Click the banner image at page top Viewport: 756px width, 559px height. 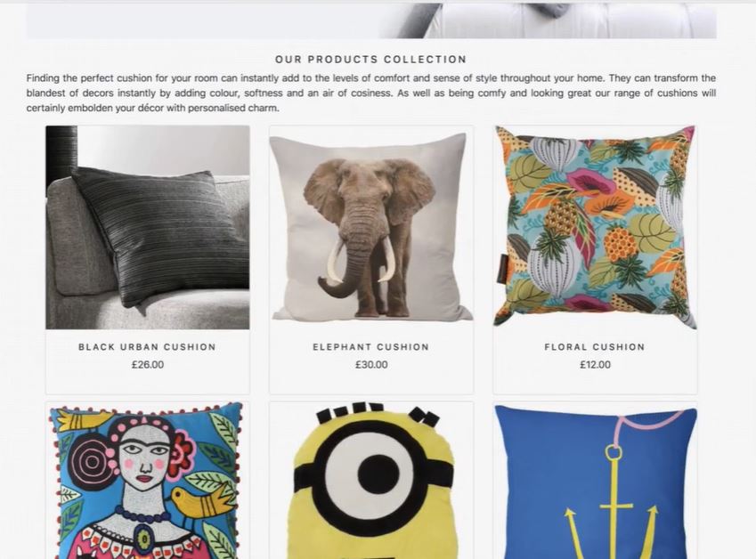tap(371, 20)
